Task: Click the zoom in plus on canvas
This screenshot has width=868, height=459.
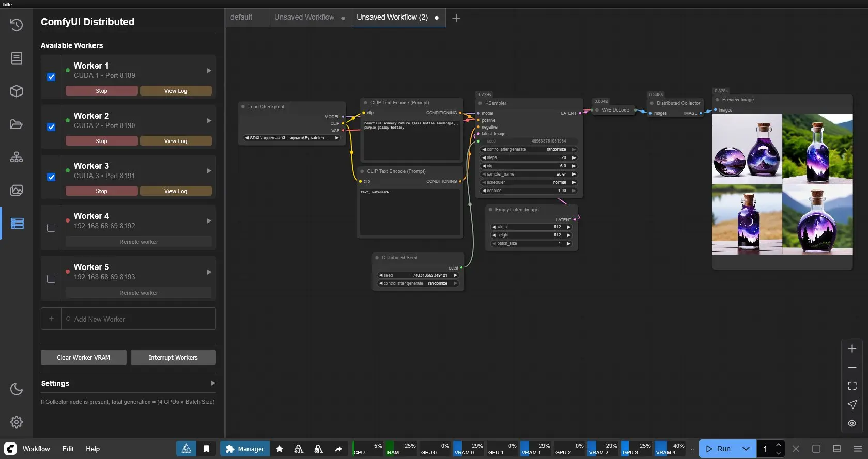Action: coord(852,349)
